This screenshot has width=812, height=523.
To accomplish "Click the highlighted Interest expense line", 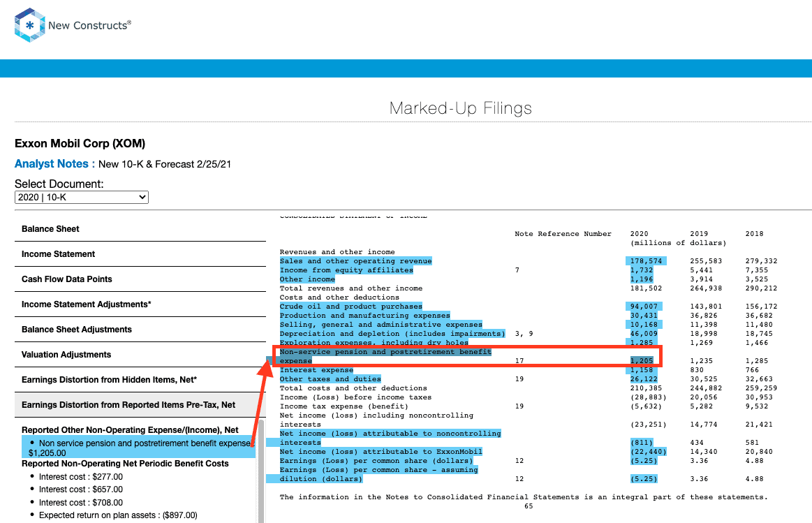I will tap(316, 369).
